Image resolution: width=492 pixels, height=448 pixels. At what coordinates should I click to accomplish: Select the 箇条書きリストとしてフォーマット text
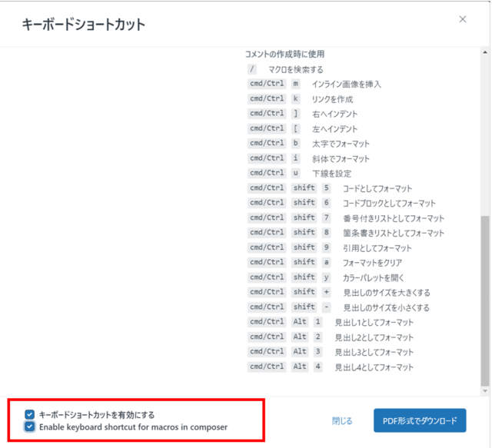pos(394,233)
